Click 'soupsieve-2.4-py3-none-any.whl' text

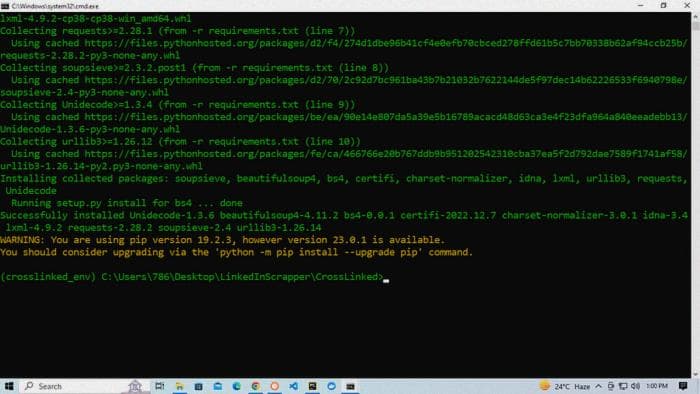click(x=84, y=92)
